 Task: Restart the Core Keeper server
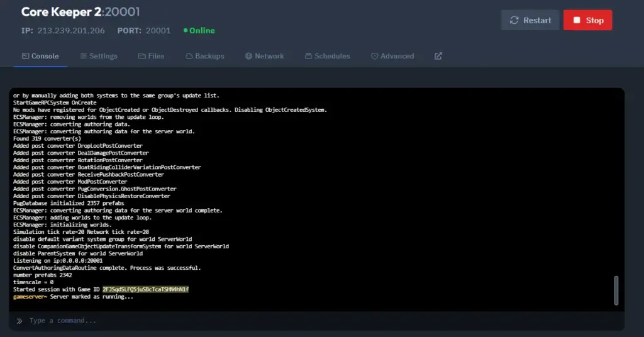(530, 20)
